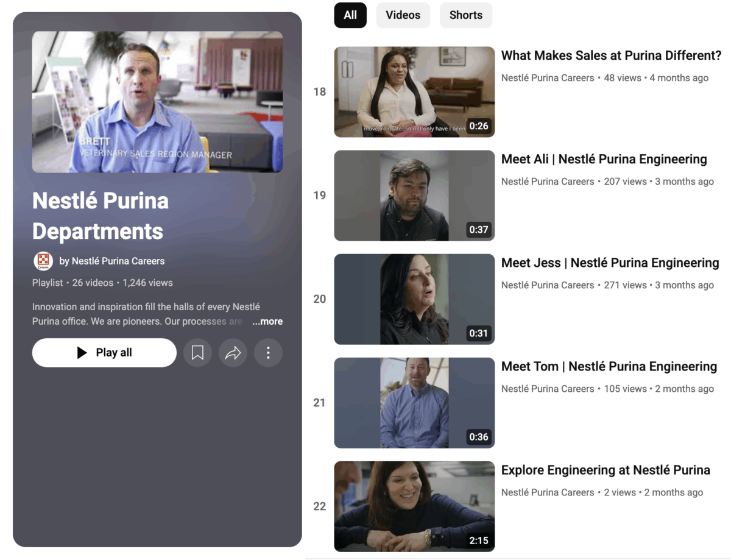Open the playlist cover thumbnail featuring Brett
Viewport: 731px width, 560px height.
point(157,102)
